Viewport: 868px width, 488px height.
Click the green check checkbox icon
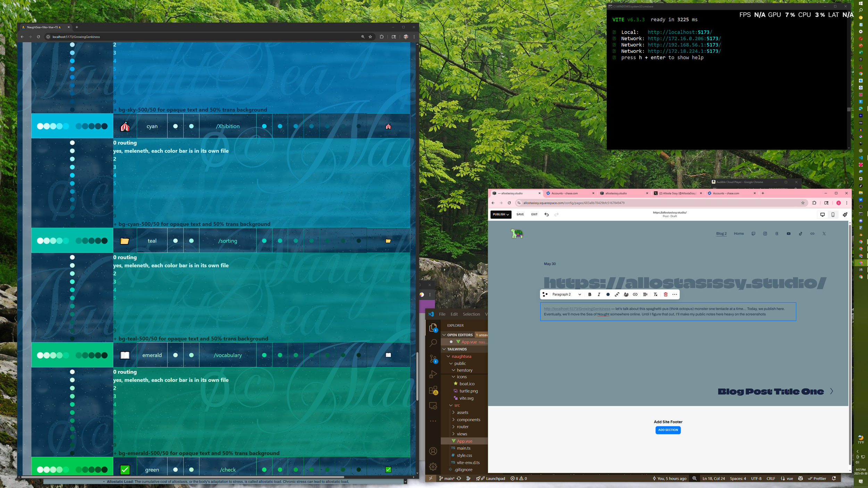(x=125, y=470)
